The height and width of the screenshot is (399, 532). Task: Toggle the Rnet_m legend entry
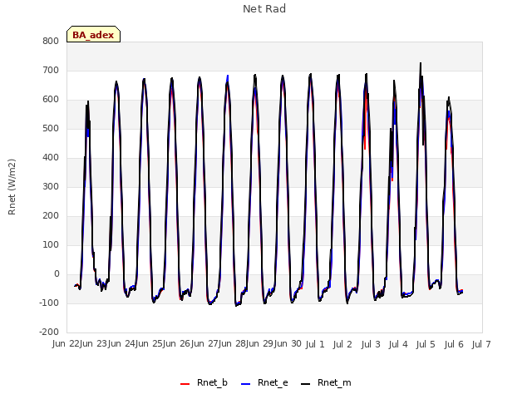point(326,382)
